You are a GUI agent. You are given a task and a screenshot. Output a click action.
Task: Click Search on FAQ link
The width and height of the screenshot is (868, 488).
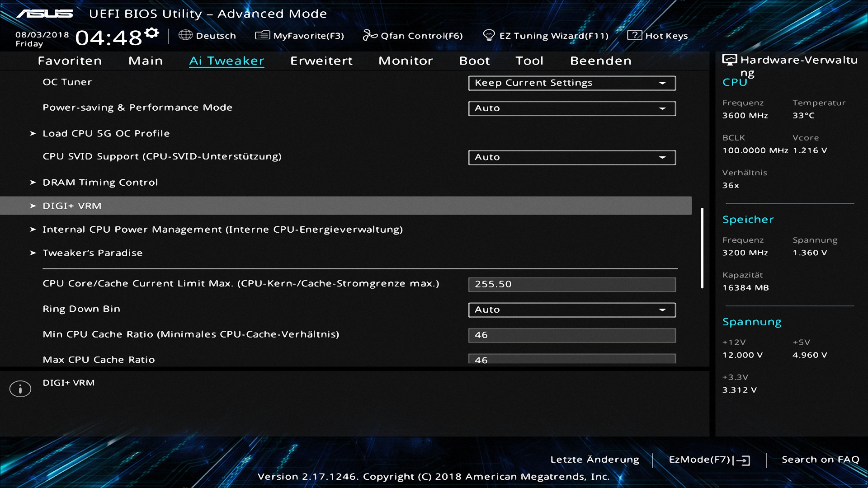[x=820, y=460]
